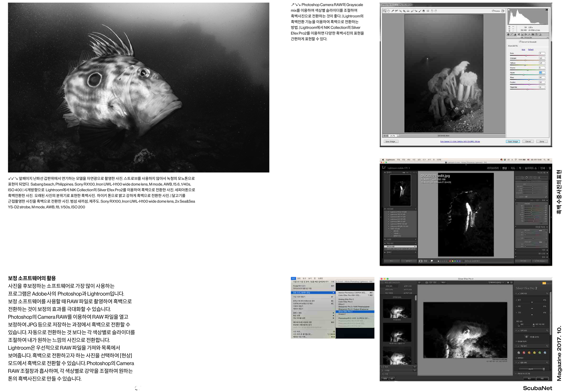Viewport: 563px width, 392px height.
Task: Select the red color label in Lightroom
Action: point(450,261)
